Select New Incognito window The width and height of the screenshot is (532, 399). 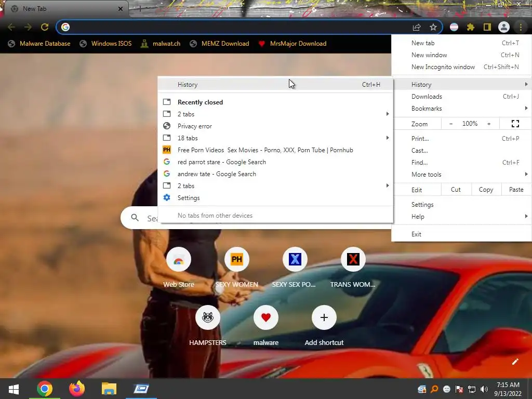(461, 67)
